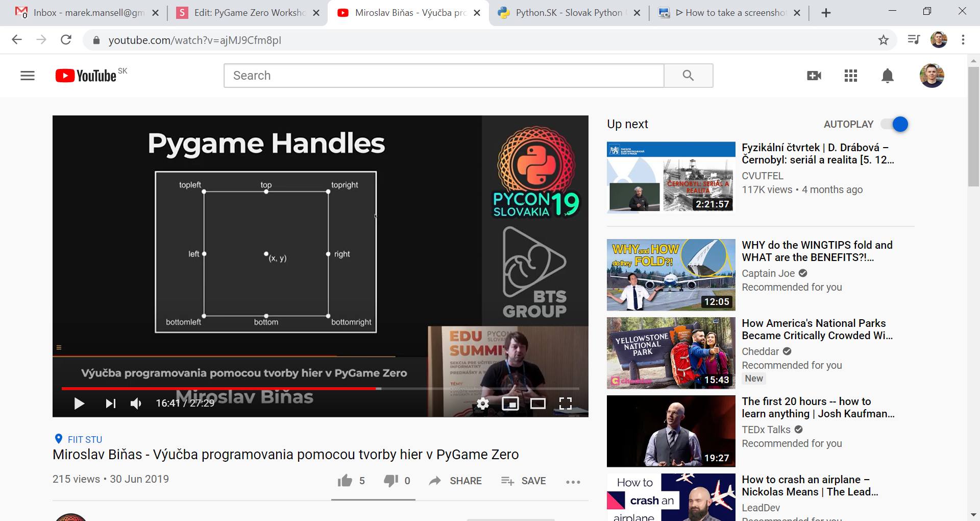Click the scrollbar down arrow
This screenshot has width=980, height=521.
click(973, 515)
